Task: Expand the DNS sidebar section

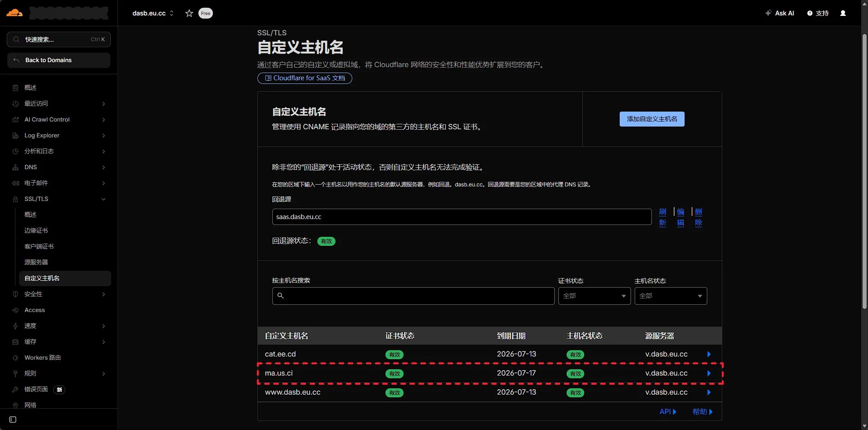Action: click(x=104, y=167)
